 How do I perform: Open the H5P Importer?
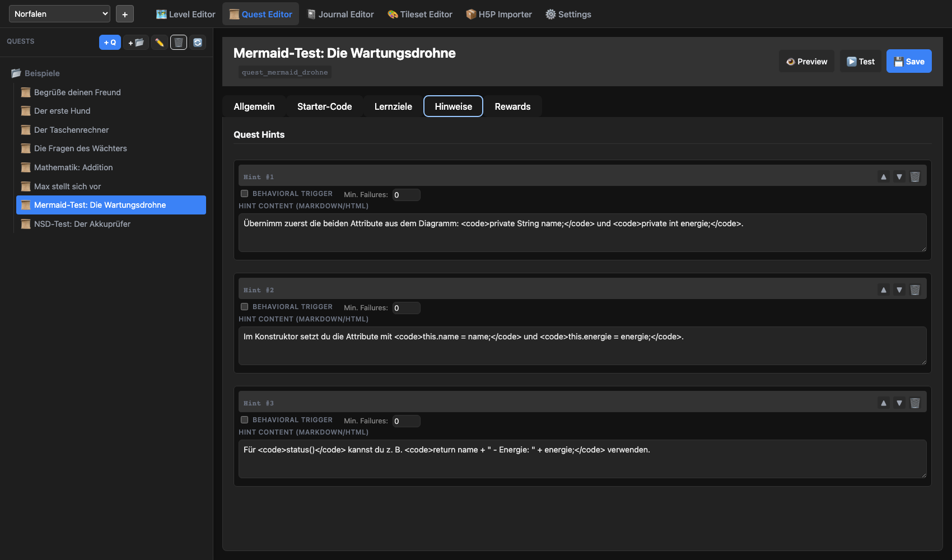click(x=498, y=14)
